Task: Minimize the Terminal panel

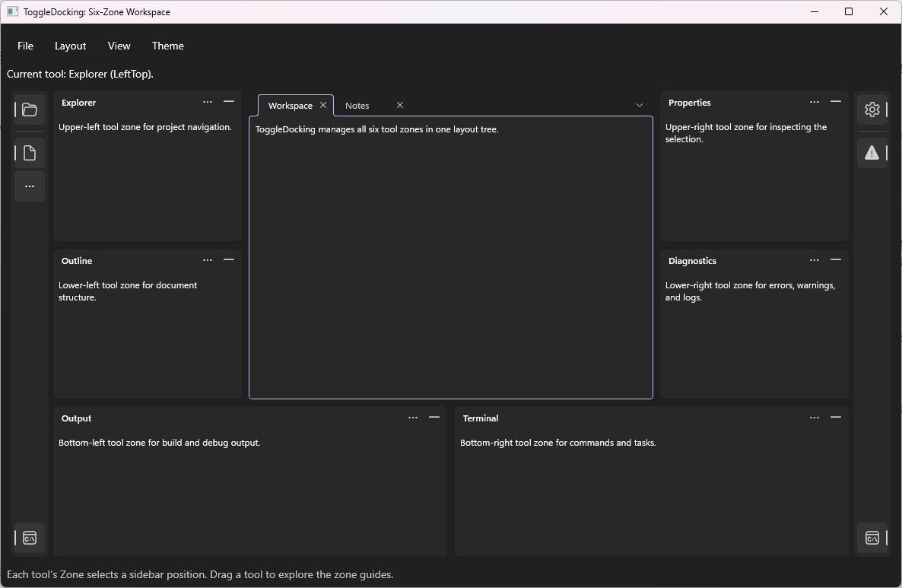Action: [836, 418]
